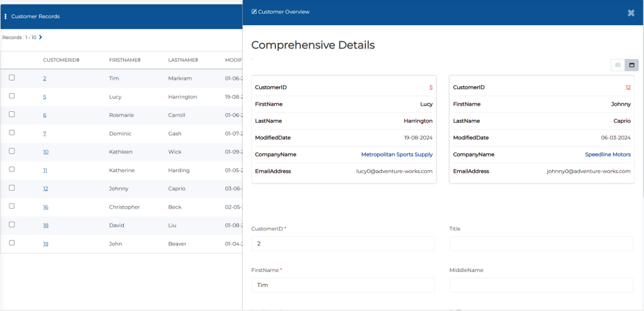Close the Customer Overview panel
This screenshot has height=311, width=644.
[631, 13]
